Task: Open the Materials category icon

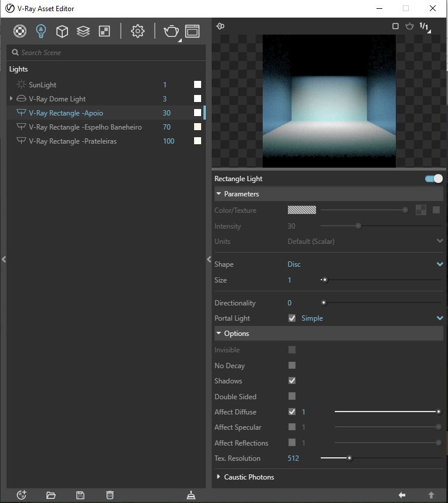Action: pyautogui.click(x=20, y=31)
